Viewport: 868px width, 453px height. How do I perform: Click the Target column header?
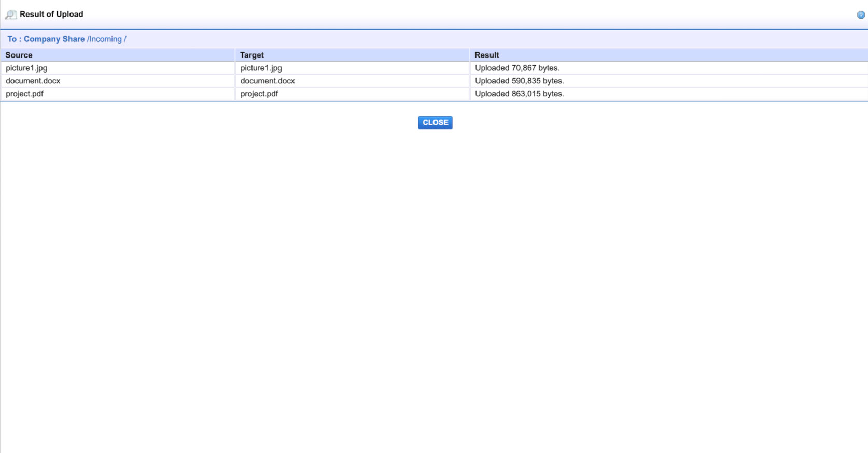pyautogui.click(x=252, y=55)
